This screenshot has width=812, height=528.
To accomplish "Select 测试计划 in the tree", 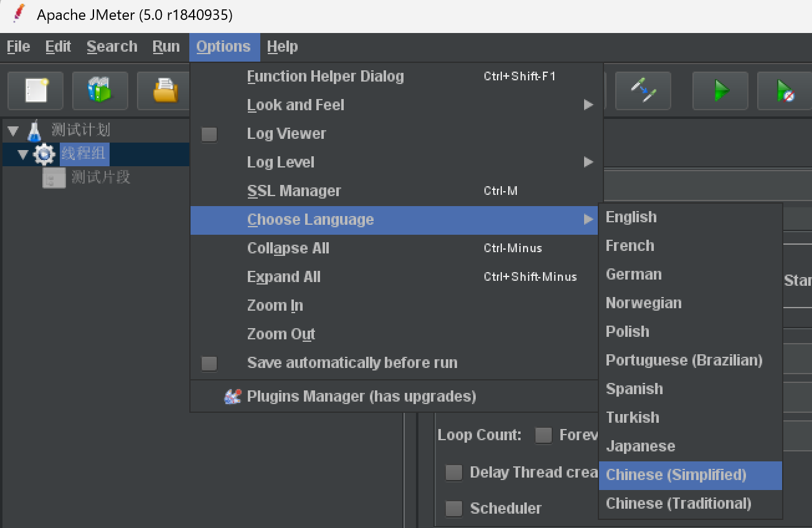I will [x=80, y=130].
